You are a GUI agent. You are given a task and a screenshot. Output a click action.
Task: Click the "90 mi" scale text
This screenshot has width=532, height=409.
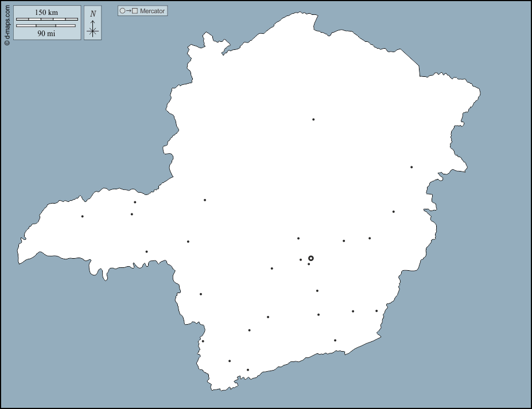tap(46, 33)
